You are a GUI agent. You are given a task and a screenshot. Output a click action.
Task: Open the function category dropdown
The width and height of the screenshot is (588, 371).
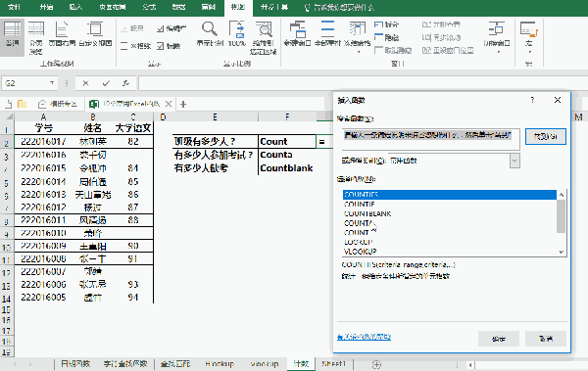pos(514,161)
